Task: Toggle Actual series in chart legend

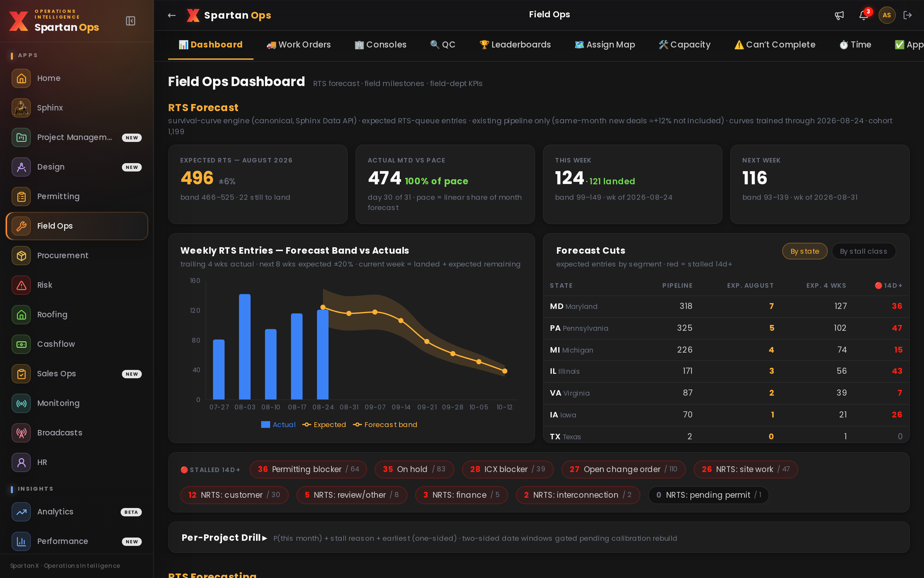Action: tap(278, 425)
